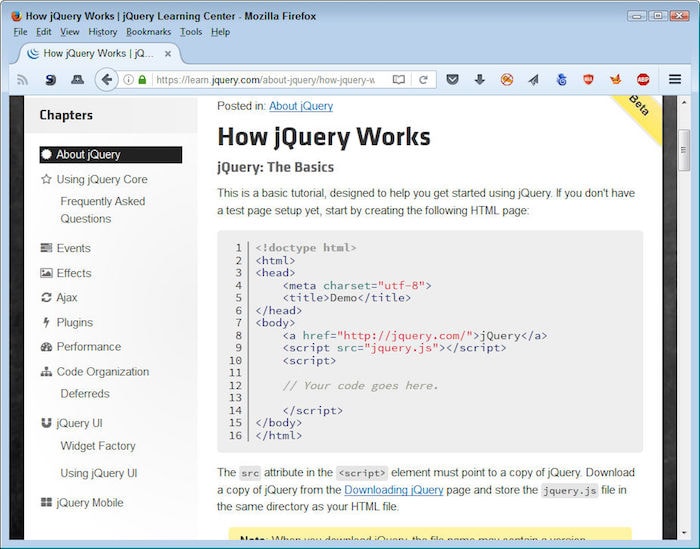Click the grid icon beside jQuery Mobile
This screenshot has height=549, width=700.
tap(46, 502)
